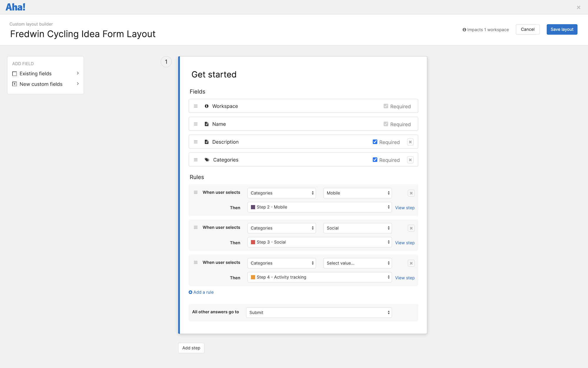The height and width of the screenshot is (368, 588).
Task: Open the Step 2 - Mobile step dropdown
Action: click(319, 207)
